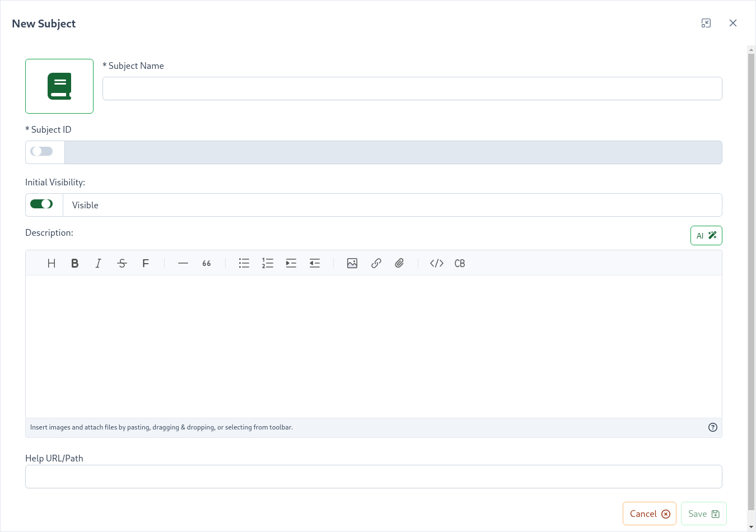Apply italic formatting in the editor
This screenshot has height=532, width=756.
[x=99, y=263]
